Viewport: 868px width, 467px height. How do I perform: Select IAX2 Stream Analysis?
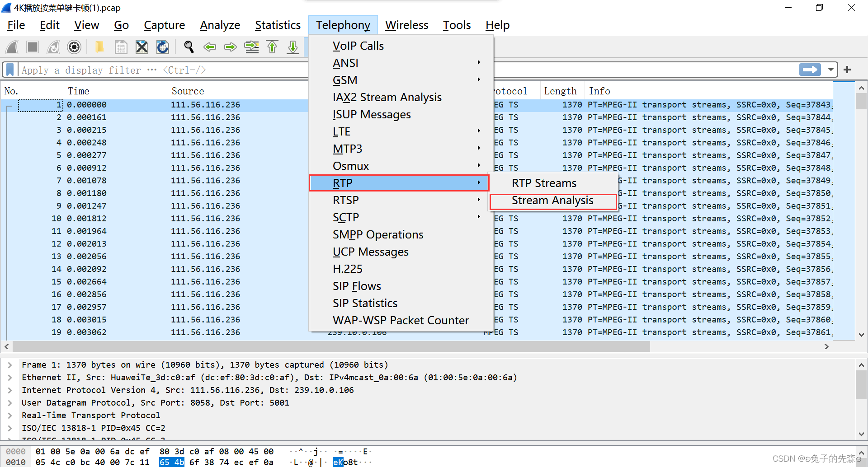[401, 97]
